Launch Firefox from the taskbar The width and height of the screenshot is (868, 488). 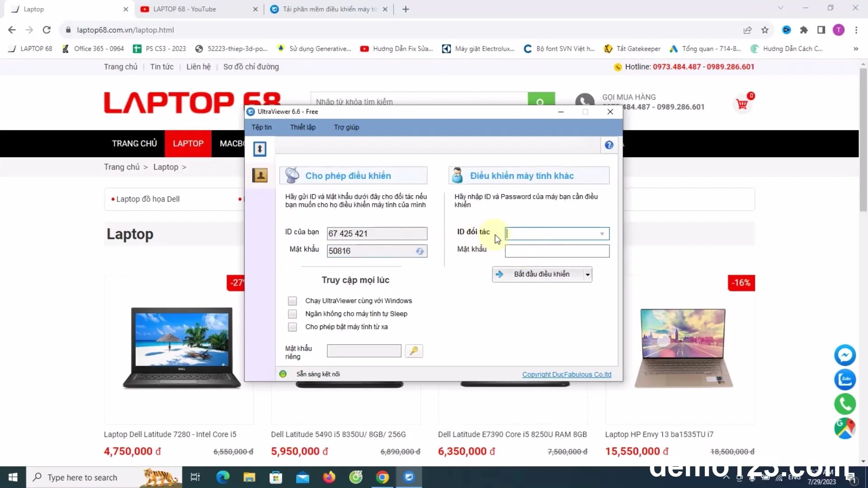[329, 477]
